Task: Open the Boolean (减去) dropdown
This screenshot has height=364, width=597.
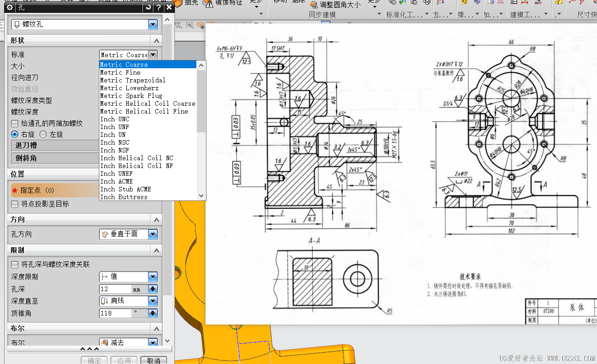Action: 153,342
